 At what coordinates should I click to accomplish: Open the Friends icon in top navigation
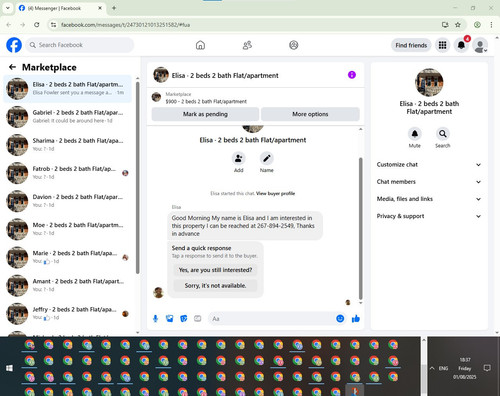tap(247, 45)
